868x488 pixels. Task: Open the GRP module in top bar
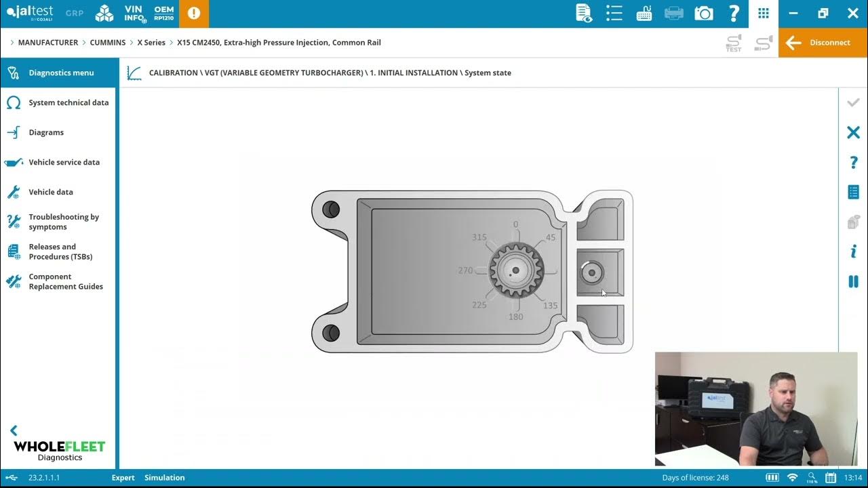click(75, 13)
